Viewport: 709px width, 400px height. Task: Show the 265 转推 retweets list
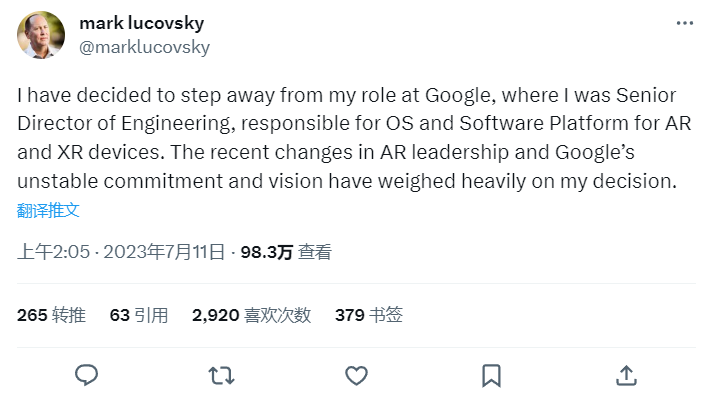[51, 315]
